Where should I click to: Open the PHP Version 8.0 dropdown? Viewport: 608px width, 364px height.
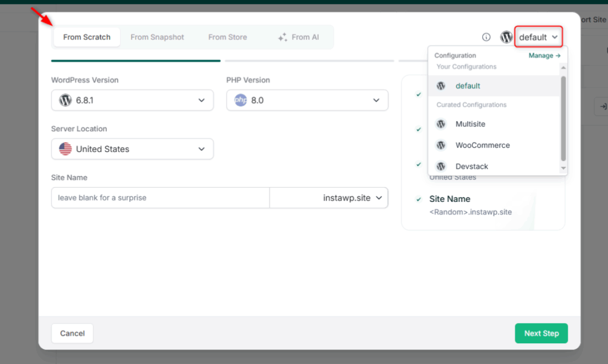click(x=307, y=100)
